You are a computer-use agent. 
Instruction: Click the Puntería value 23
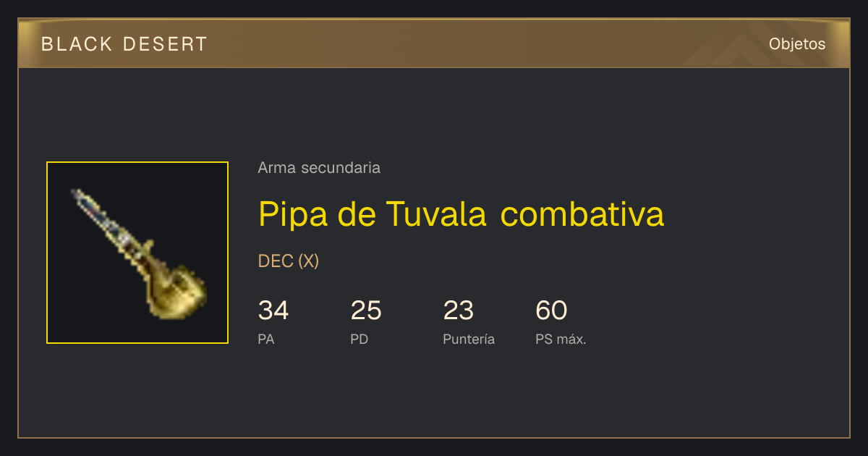pyautogui.click(x=459, y=311)
